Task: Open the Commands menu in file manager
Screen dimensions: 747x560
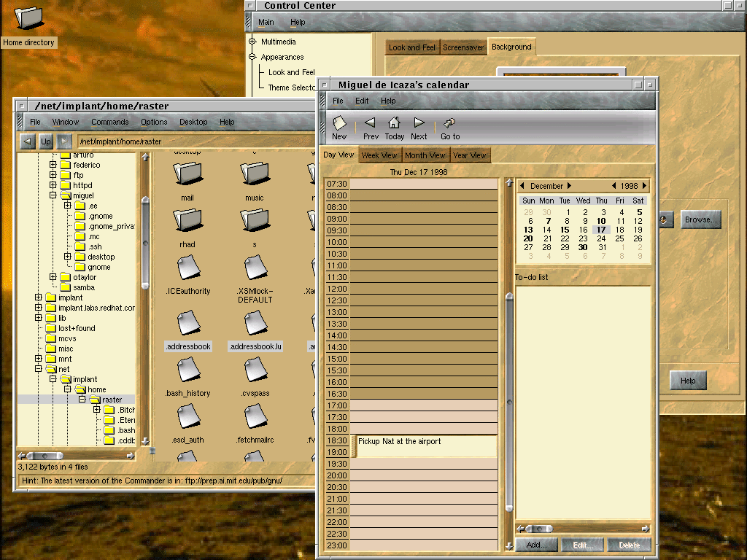Action: [109, 122]
